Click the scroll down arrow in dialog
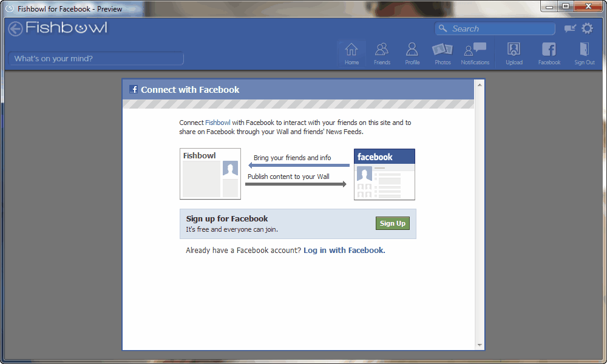The width and height of the screenshot is (607, 364). tap(480, 345)
